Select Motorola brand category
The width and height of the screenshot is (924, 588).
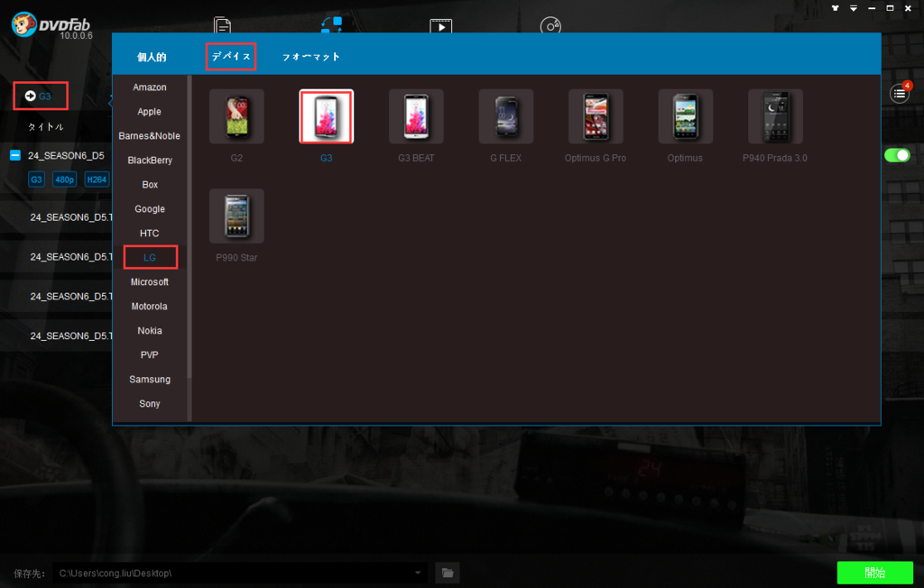150,307
